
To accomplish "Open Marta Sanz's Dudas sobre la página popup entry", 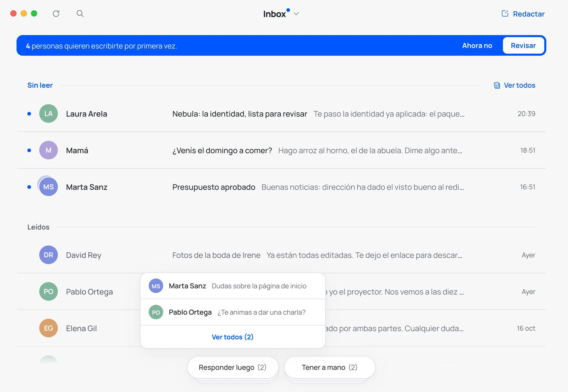I will (233, 286).
